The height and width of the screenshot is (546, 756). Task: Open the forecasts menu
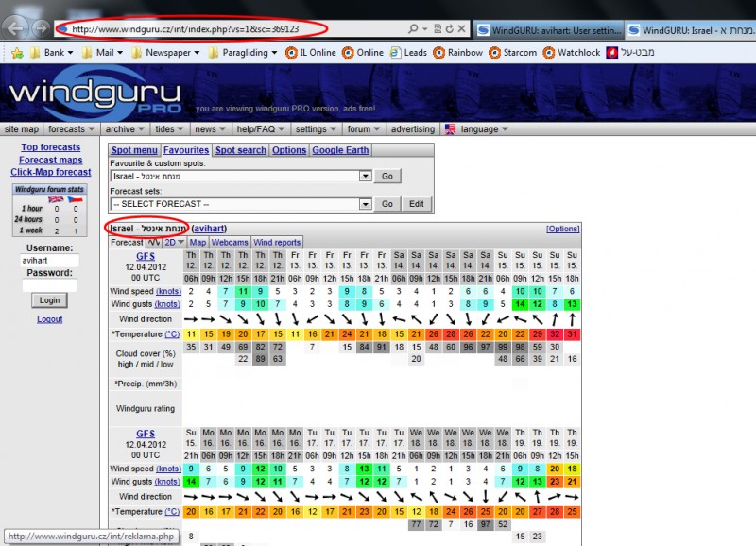[72, 129]
